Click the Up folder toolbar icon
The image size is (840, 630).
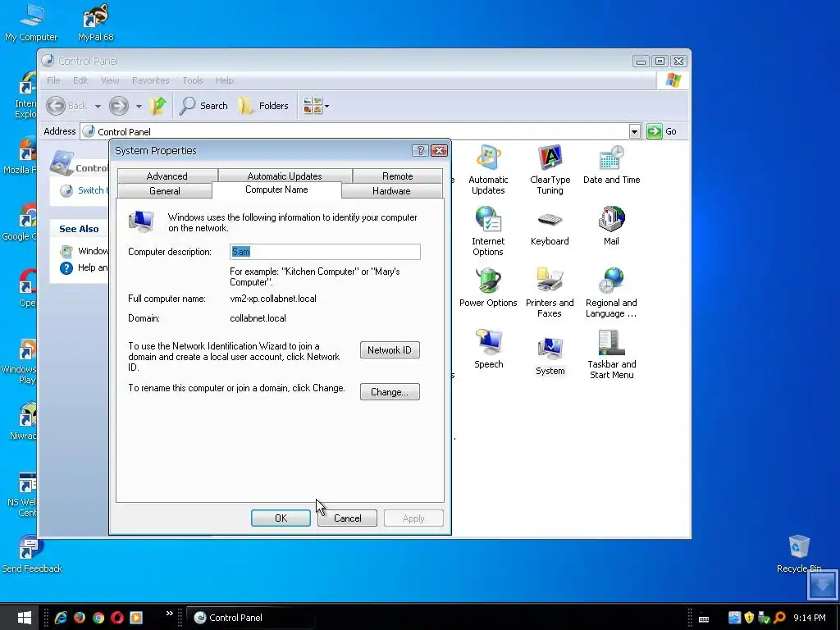point(157,106)
